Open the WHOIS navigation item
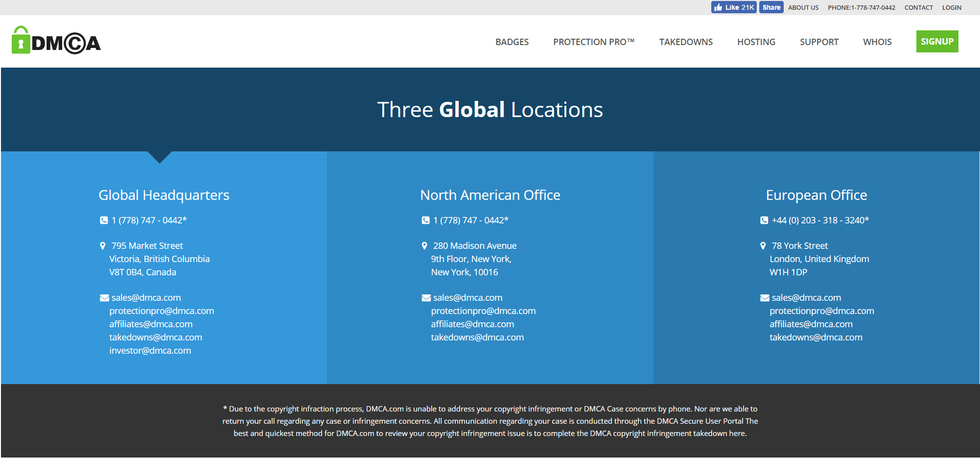Viewport: 980px width, 459px height. click(877, 42)
